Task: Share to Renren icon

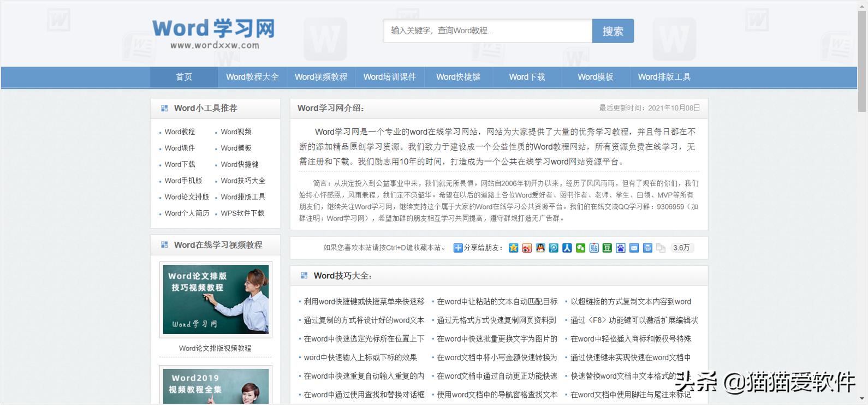Action: tap(567, 248)
